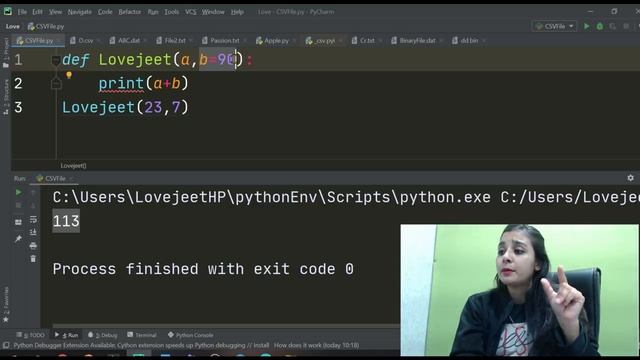
Task: Close the D.csv editor tab
Action: click(x=98, y=41)
